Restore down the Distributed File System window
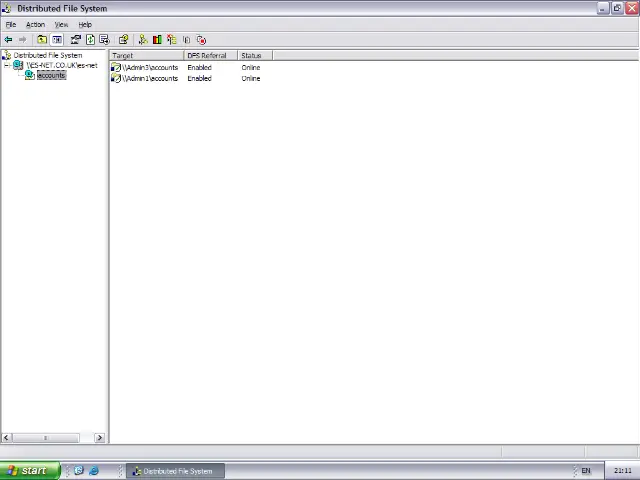 coord(617,8)
